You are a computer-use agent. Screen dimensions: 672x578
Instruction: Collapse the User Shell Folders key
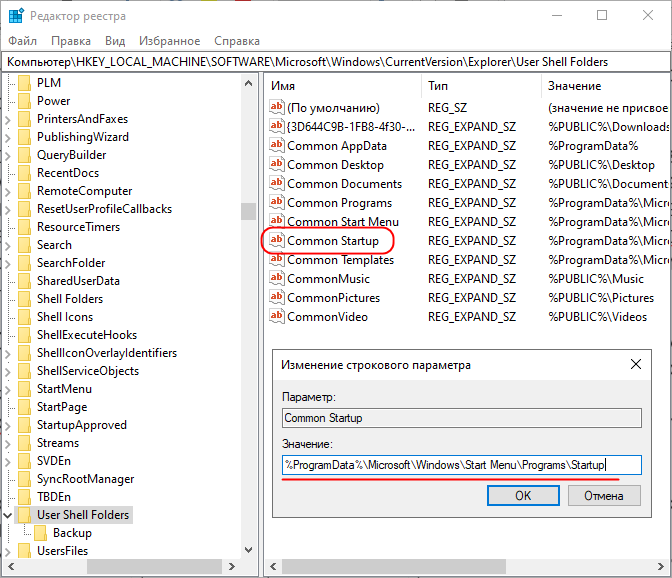point(8,515)
